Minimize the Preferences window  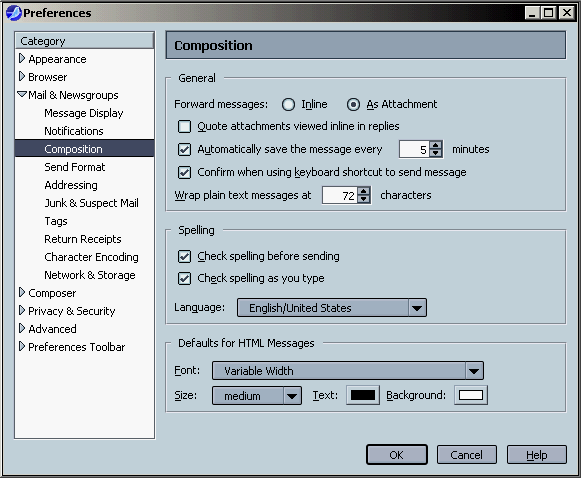[x=532, y=13]
